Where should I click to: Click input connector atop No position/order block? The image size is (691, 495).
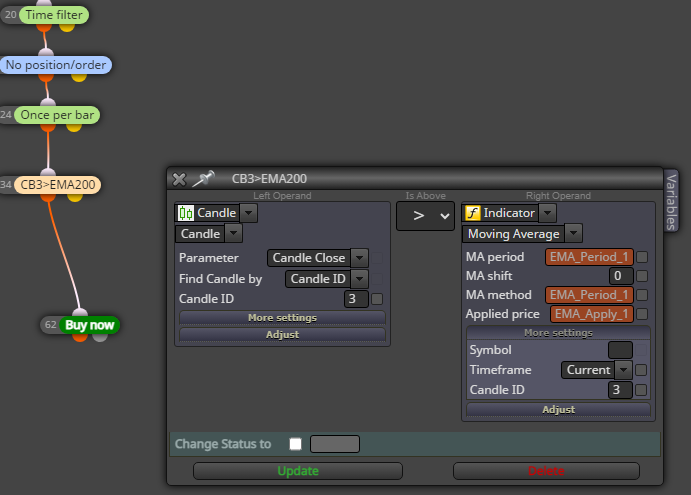(46, 52)
